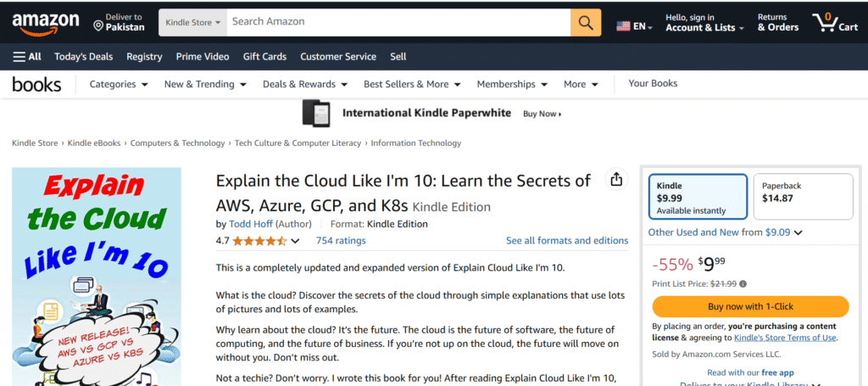Open Gift Cards
Viewport: 868px width, 386px height.
pyautogui.click(x=264, y=57)
